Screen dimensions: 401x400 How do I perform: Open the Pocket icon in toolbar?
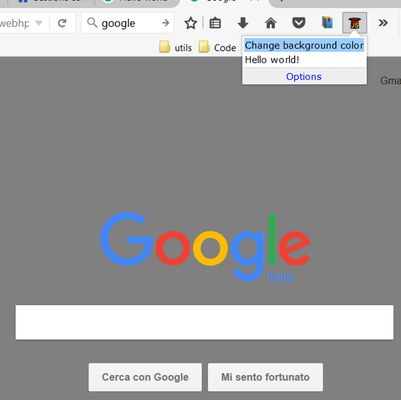[299, 23]
